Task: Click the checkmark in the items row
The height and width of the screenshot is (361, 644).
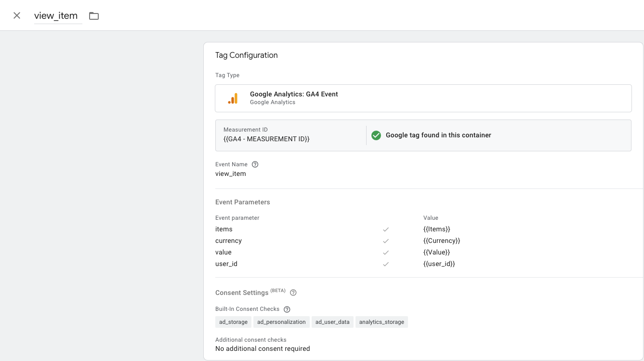Action: tap(386, 229)
